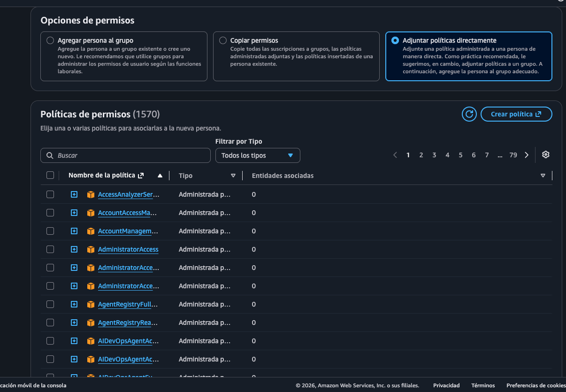Click the pagination ellipsis between 7 and 79
566x392 pixels.
(500, 155)
